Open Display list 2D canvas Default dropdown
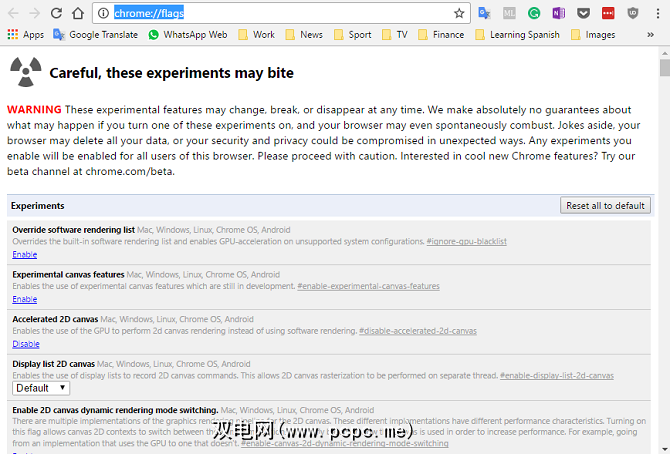 pyautogui.click(x=41, y=388)
